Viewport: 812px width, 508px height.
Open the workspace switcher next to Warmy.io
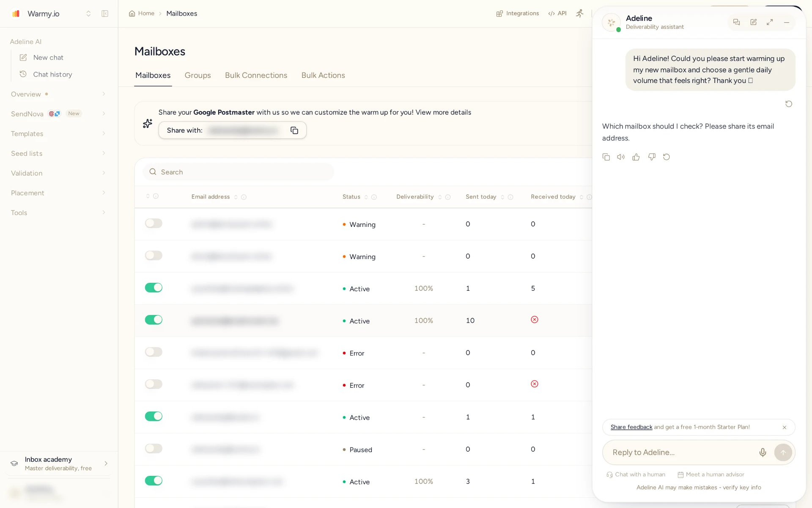pyautogui.click(x=88, y=14)
